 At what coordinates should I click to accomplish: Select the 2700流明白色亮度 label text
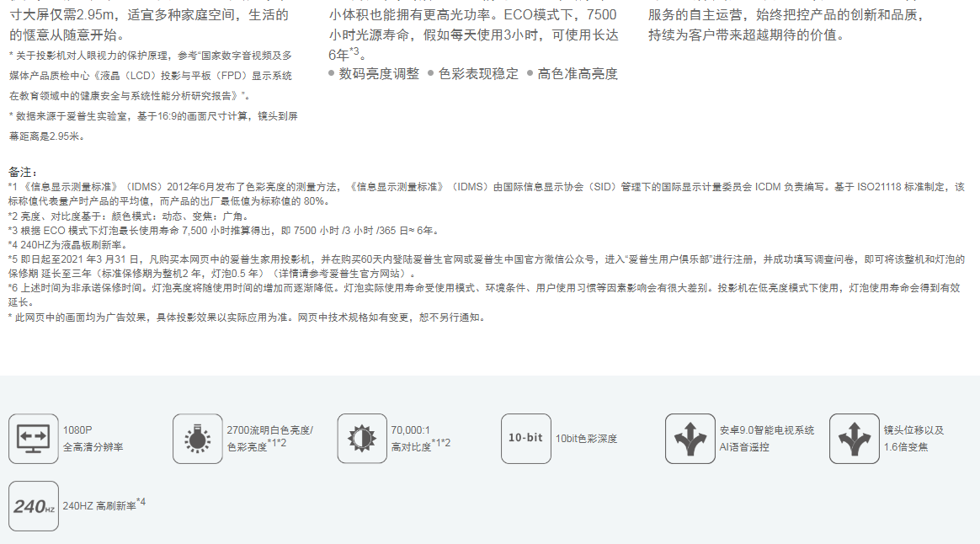pyautogui.click(x=269, y=430)
